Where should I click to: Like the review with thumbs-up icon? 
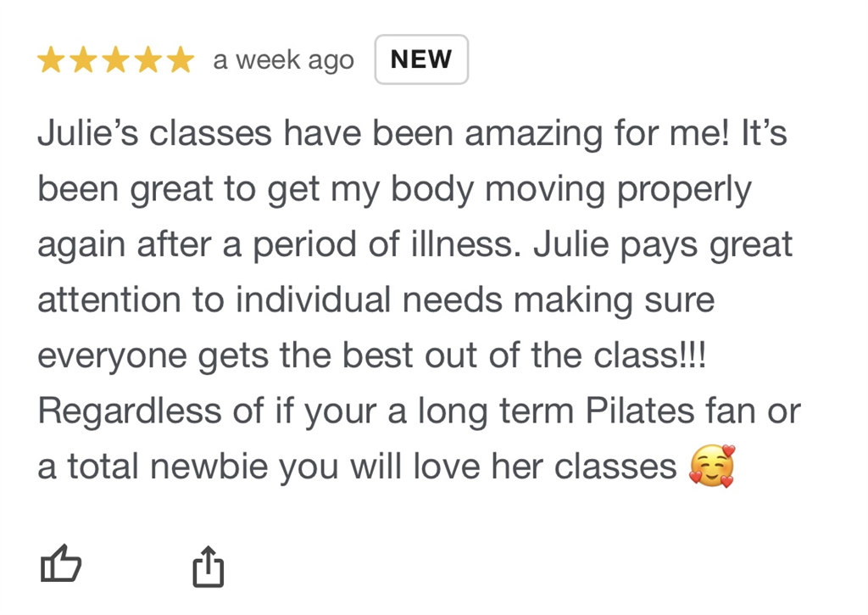coord(61,565)
